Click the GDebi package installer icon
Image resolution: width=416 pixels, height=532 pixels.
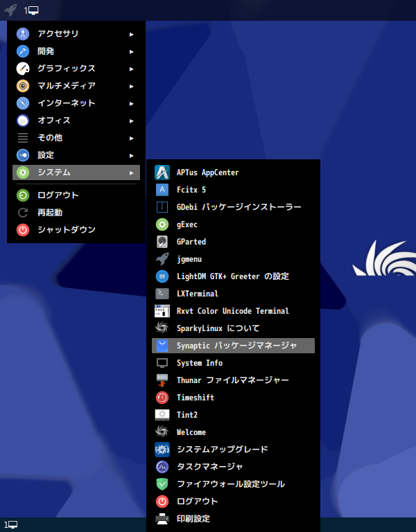coord(162,207)
